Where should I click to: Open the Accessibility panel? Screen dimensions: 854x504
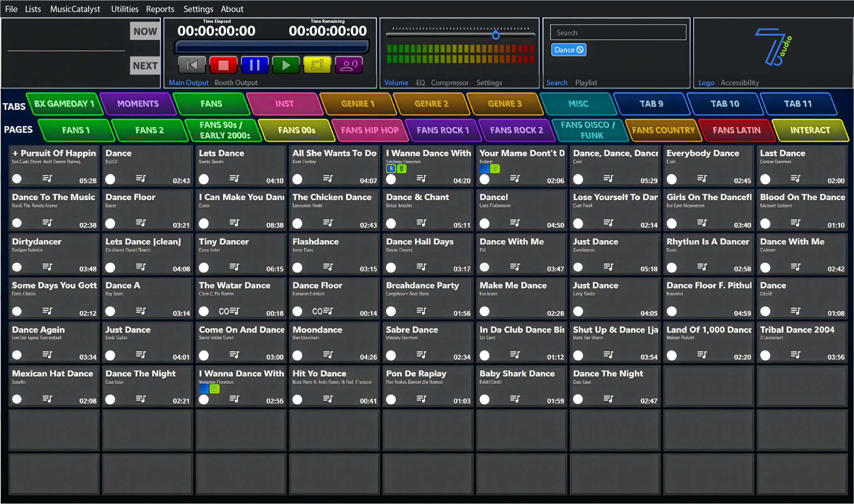click(x=740, y=83)
